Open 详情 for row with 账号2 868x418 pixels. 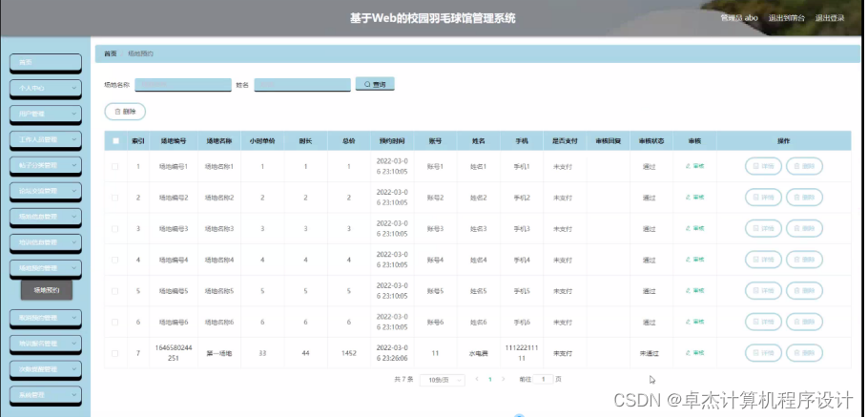(763, 198)
